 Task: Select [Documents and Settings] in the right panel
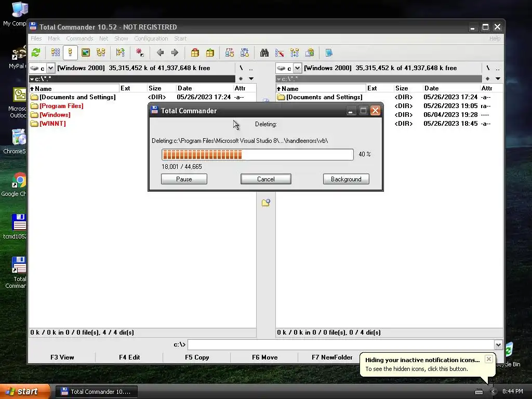pyautogui.click(x=324, y=97)
